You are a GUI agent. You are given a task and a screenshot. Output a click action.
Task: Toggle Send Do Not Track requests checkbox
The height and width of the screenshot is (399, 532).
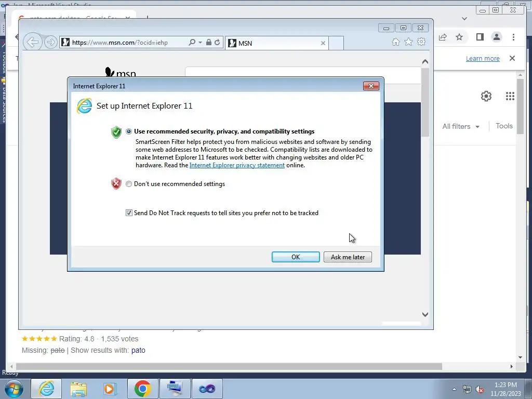click(x=129, y=212)
